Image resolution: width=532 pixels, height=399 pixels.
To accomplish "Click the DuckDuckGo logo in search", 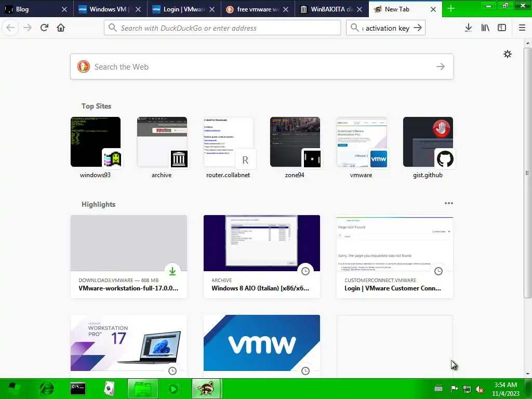I will pyautogui.click(x=84, y=66).
